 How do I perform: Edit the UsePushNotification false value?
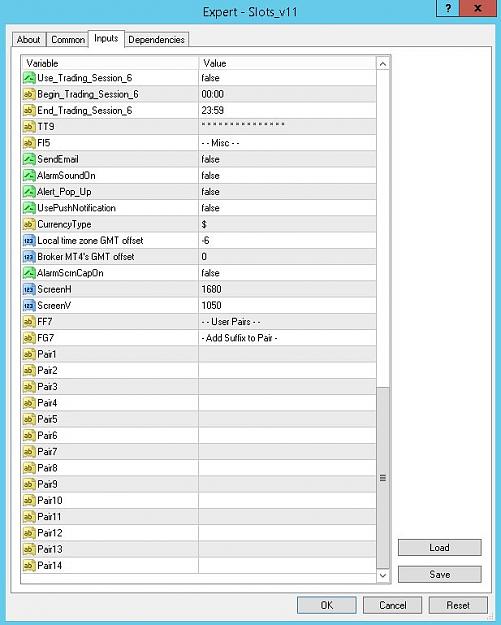tap(287, 208)
